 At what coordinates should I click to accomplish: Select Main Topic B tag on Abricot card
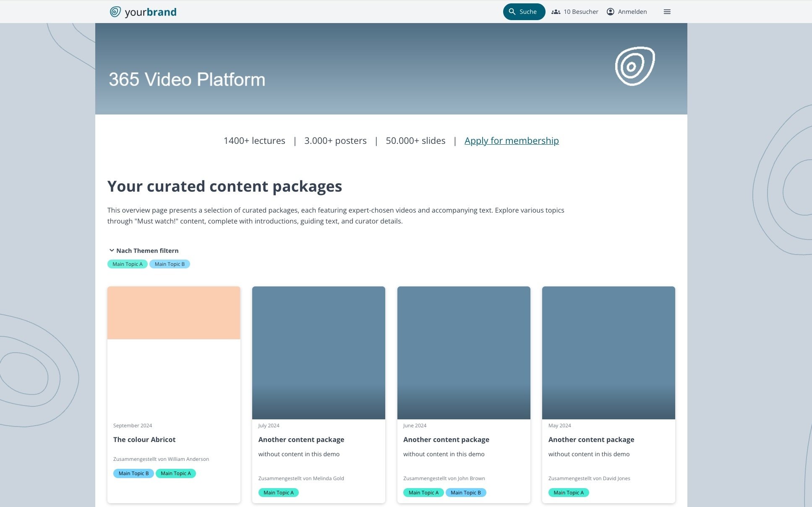coord(133,473)
